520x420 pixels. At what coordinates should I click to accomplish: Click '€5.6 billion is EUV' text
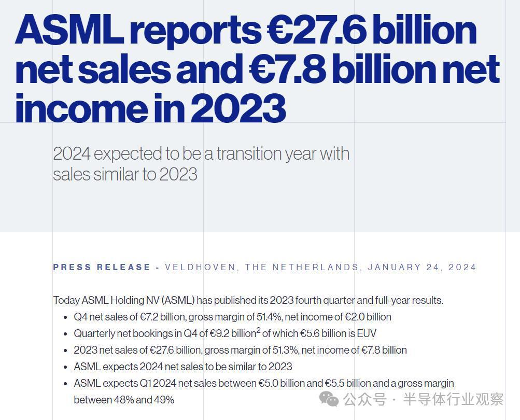[x=338, y=333]
